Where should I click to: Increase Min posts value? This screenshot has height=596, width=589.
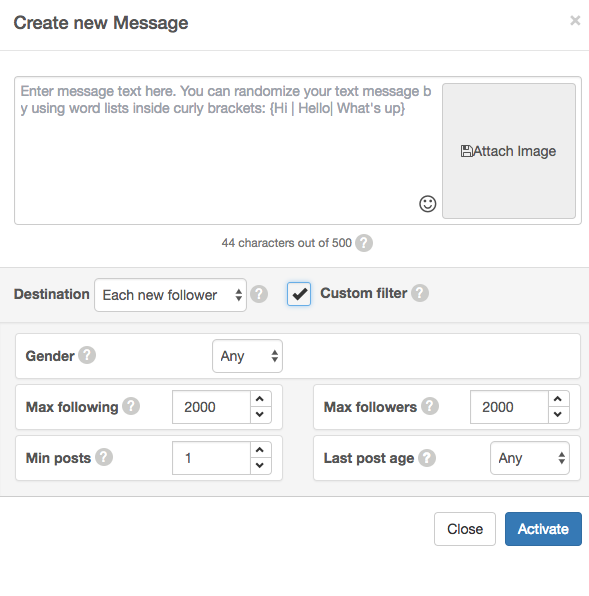260,450
